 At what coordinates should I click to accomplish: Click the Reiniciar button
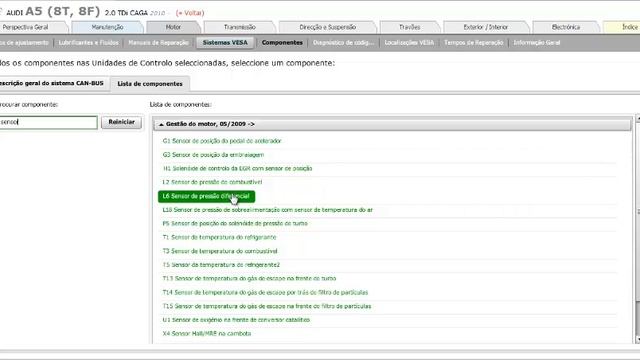(122, 122)
